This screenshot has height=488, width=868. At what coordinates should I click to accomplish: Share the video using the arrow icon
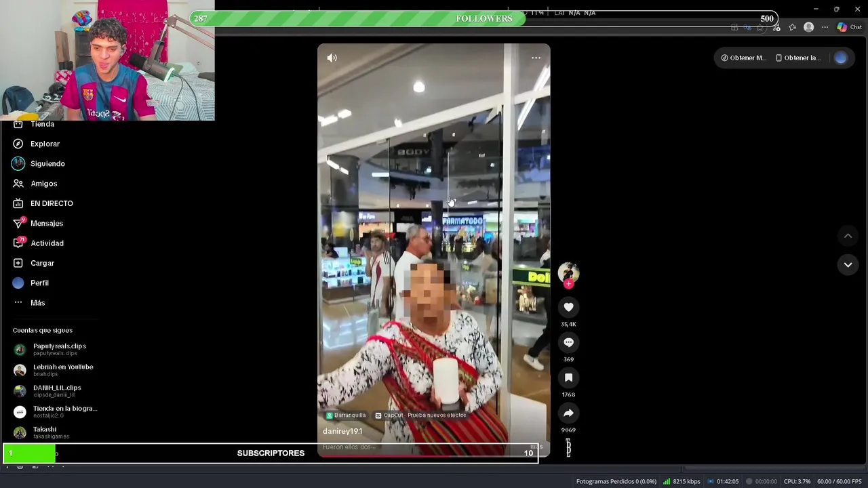pos(568,413)
